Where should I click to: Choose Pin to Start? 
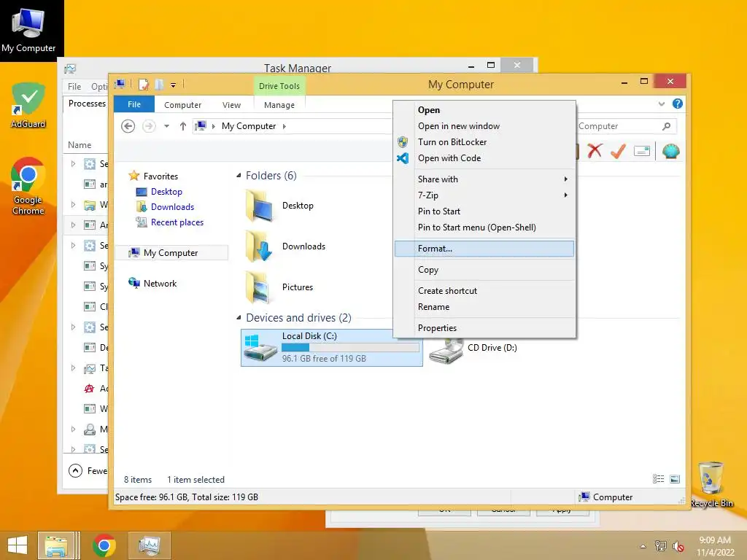click(x=484, y=211)
